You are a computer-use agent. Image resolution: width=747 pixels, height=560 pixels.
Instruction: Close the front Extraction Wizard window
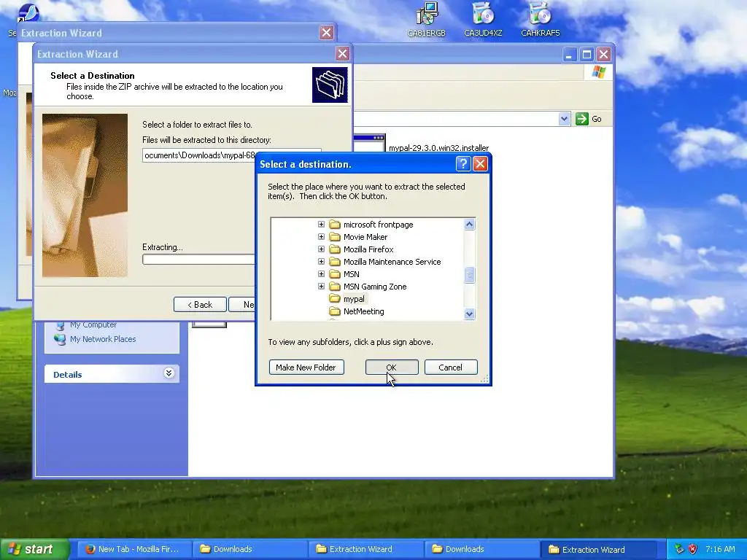tap(342, 53)
